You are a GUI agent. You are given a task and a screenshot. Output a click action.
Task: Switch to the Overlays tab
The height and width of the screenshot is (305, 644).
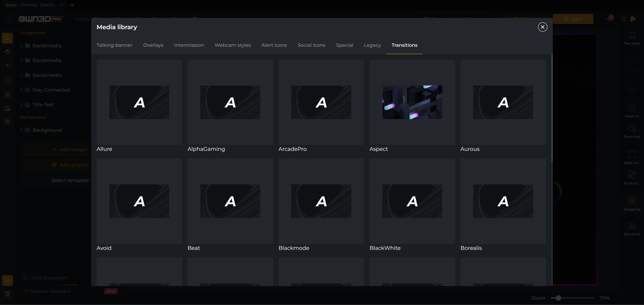[x=153, y=45]
